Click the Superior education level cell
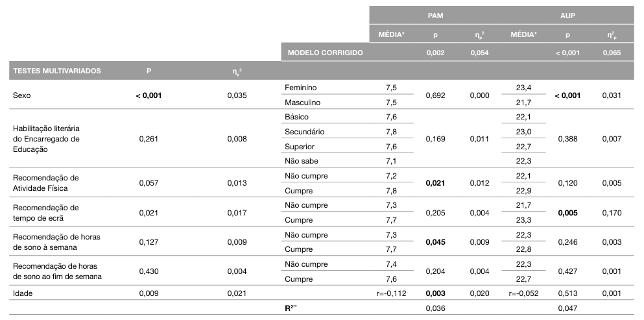 point(300,146)
